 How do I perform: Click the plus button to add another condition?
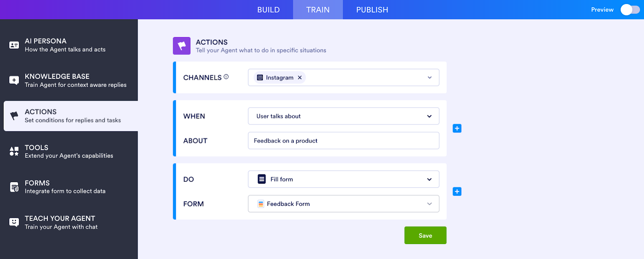pyautogui.click(x=457, y=128)
